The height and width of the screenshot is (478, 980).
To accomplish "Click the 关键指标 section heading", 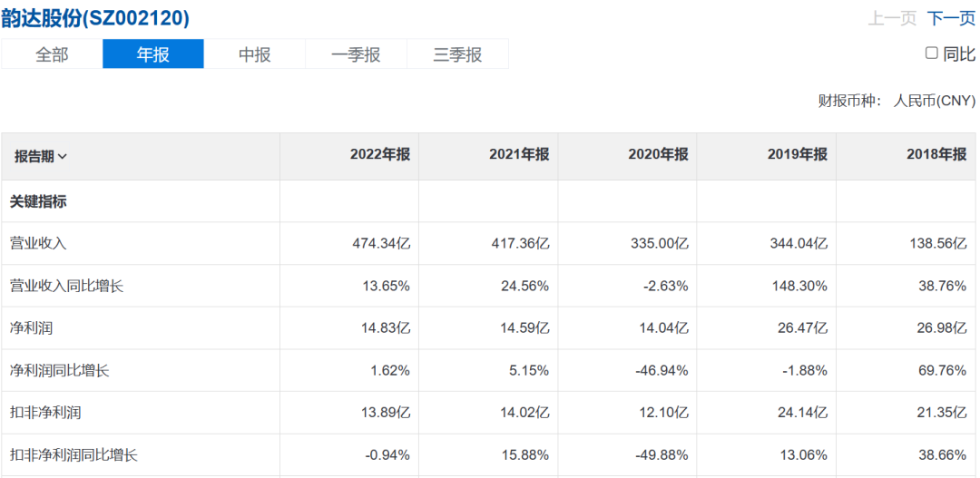I will click(x=38, y=201).
